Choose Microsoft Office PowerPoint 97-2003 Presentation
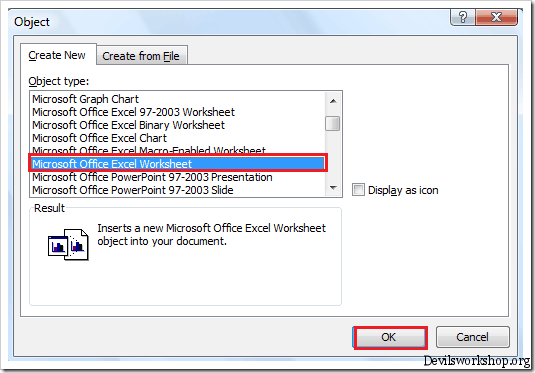The height and width of the screenshot is (373, 535). tap(177, 177)
